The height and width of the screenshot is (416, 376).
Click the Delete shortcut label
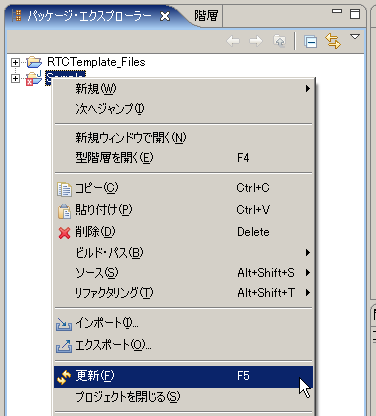point(253,232)
